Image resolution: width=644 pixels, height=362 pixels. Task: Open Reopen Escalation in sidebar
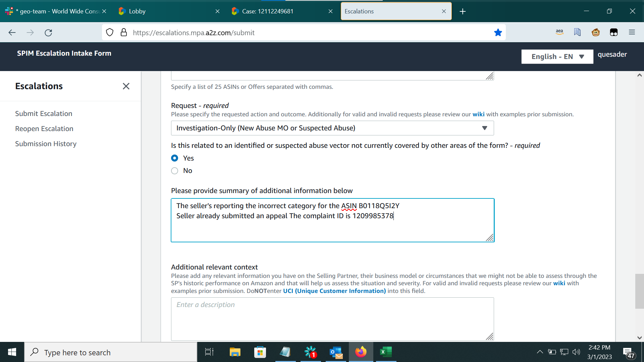[44, 129]
